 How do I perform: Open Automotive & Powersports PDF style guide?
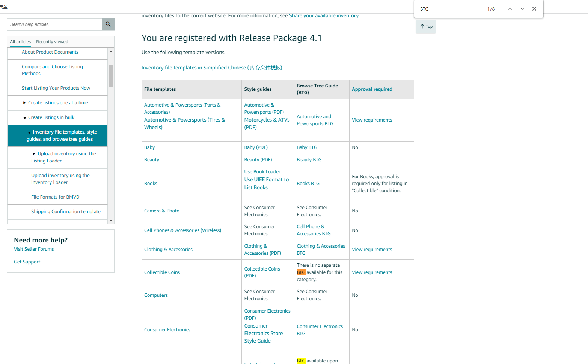pos(264,108)
